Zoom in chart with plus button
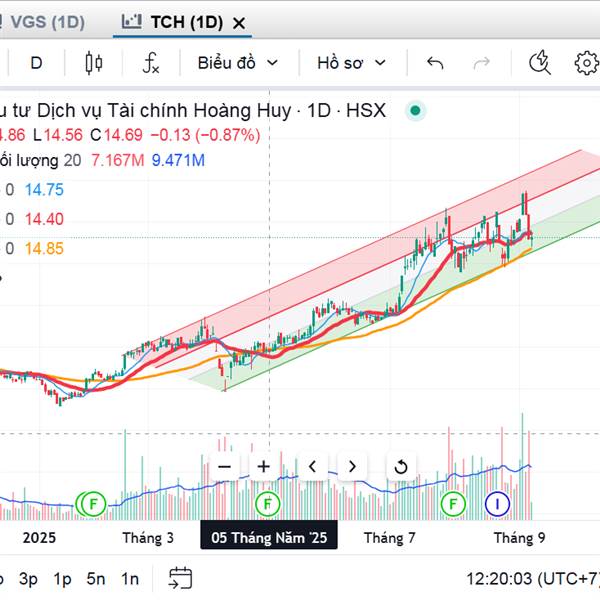Screen dimensions: 600x600 [264, 466]
